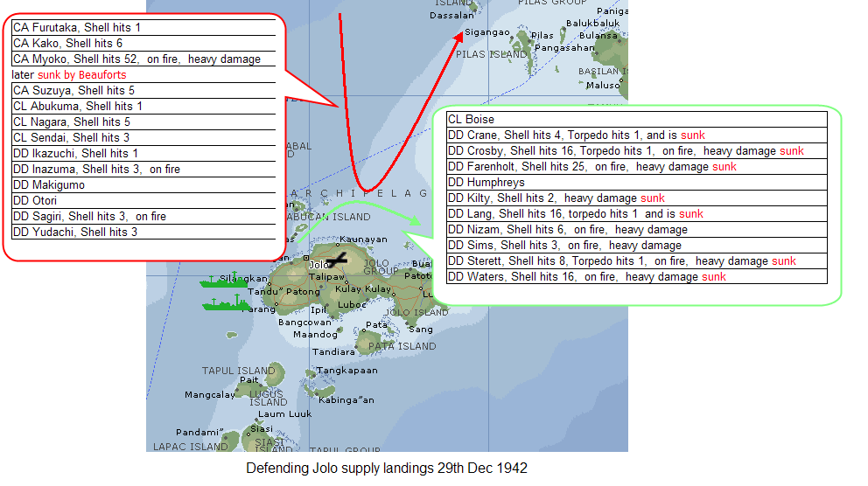This screenshot has height=486, width=868.
Task: Select the 'DD Yudachi, Shell hits 3' row
Action: point(143,233)
